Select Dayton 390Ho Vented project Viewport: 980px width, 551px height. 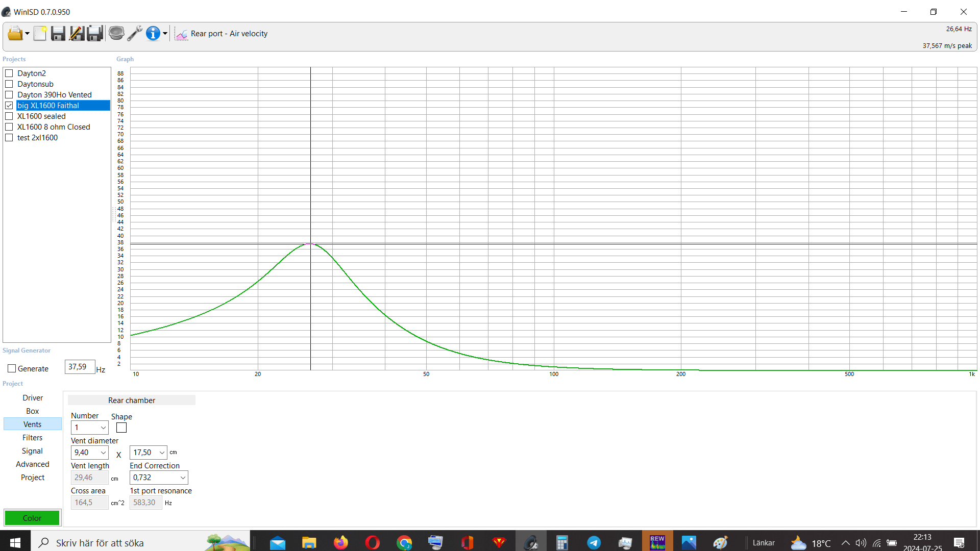(x=55, y=95)
